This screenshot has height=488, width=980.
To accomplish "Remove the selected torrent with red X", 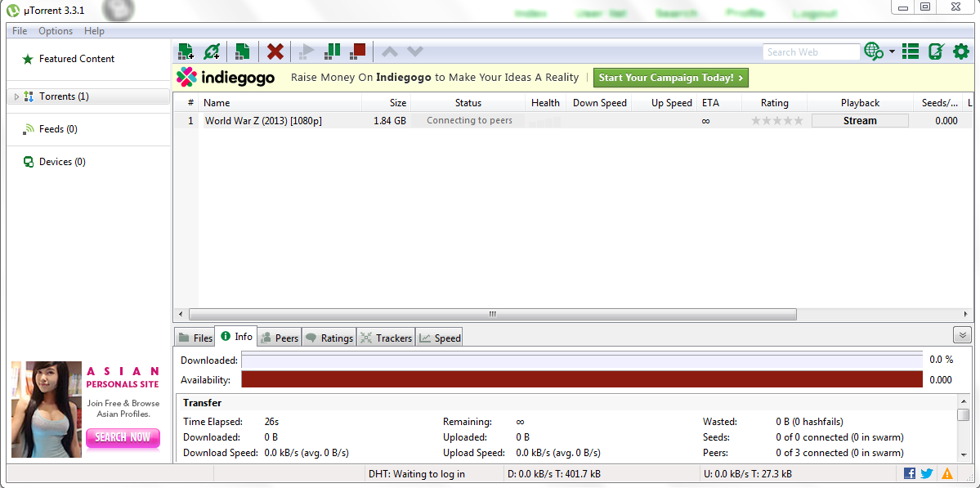I will [x=275, y=51].
